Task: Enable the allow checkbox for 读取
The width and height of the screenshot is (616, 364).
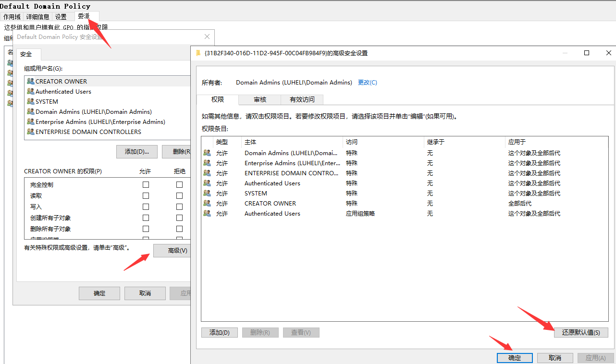Action: (146, 195)
